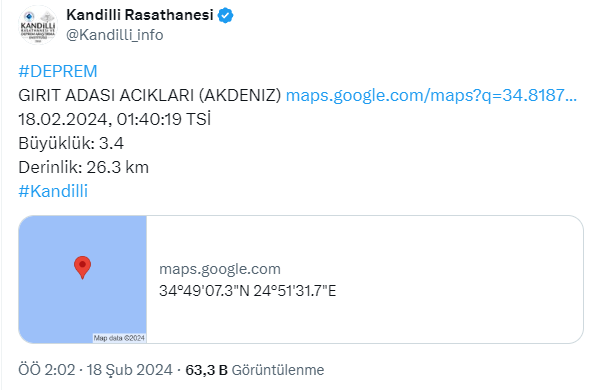Click the maps.google.com card domain text
The image size is (597, 390).
pyautogui.click(x=220, y=269)
